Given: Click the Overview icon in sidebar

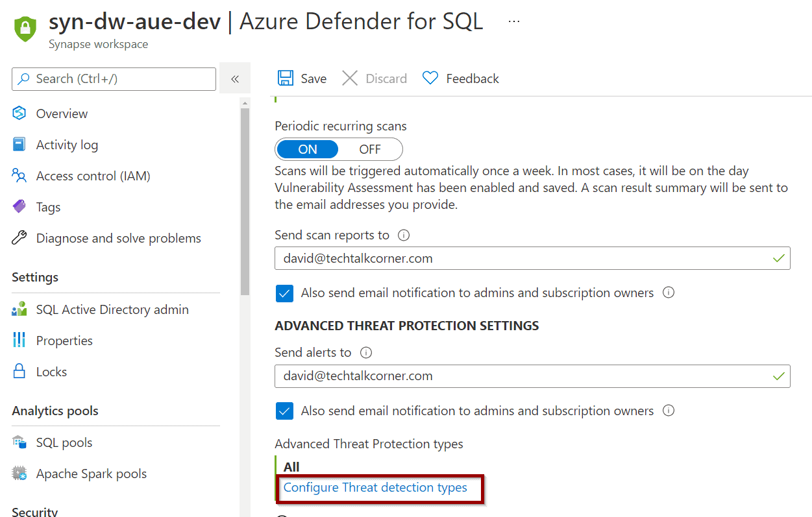Looking at the screenshot, I should [19, 114].
